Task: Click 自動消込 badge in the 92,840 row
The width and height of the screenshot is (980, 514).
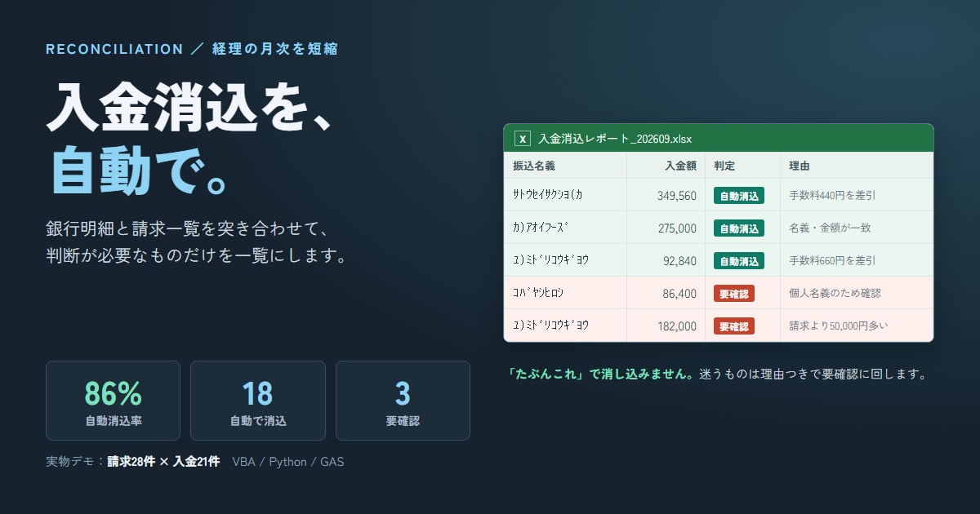Action: (x=739, y=261)
